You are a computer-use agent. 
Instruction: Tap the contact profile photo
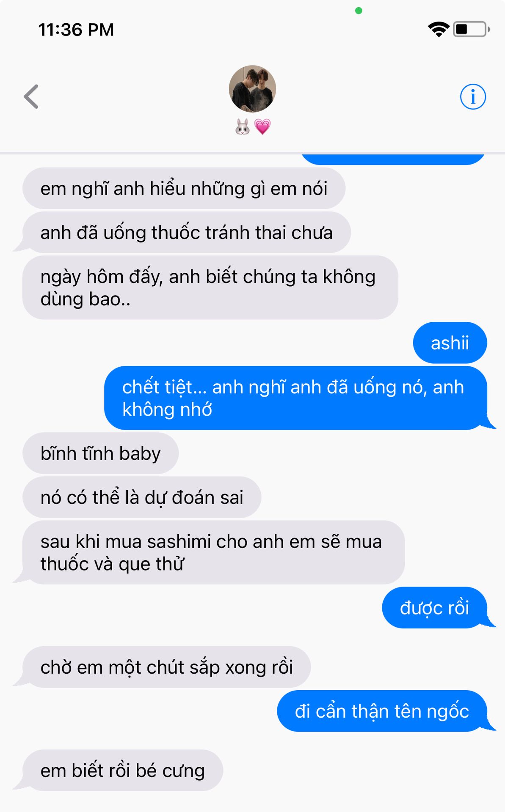252,89
